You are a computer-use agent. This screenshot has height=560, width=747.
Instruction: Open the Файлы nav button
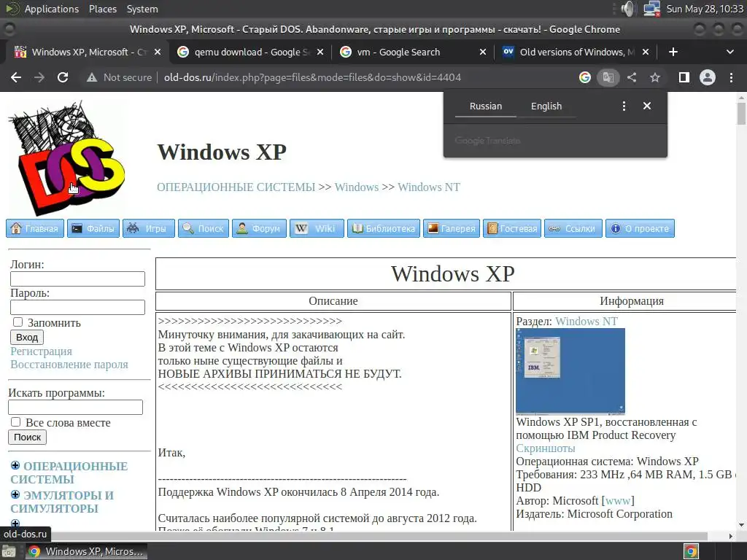click(93, 228)
